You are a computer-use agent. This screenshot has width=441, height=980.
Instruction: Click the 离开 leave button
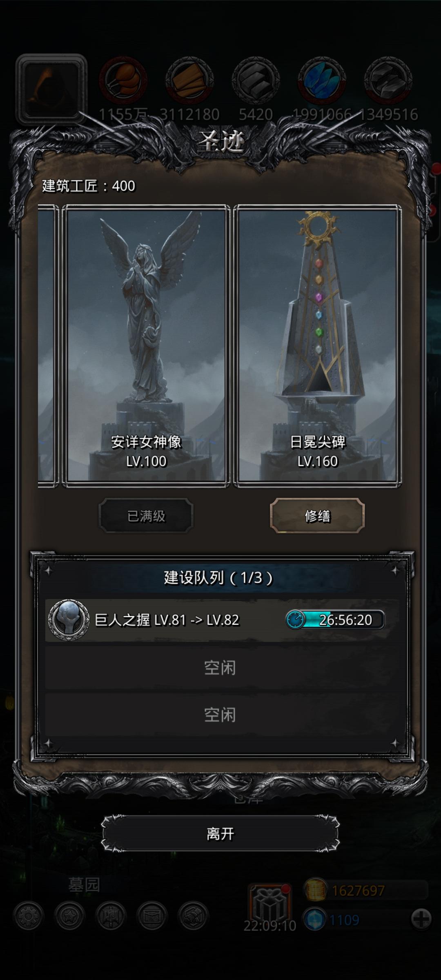click(220, 833)
